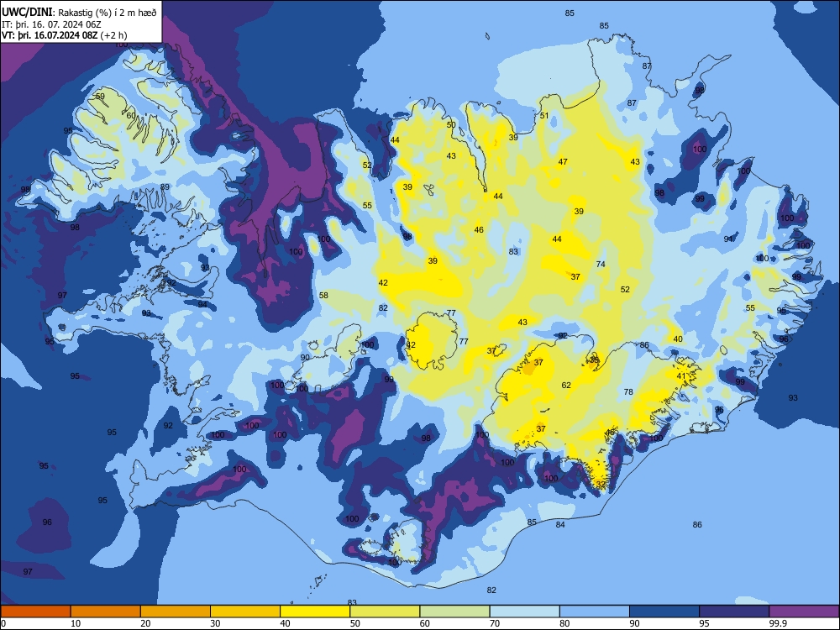
Task: Click the pale yellow 50–60 legend swatch
Action: pyautogui.click(x=386, y=612)
